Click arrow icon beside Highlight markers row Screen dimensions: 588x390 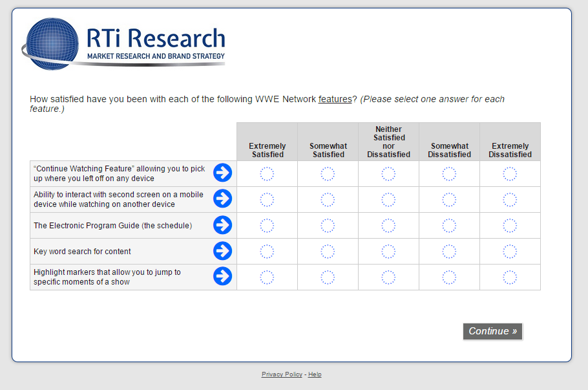[x=223, y=276]
